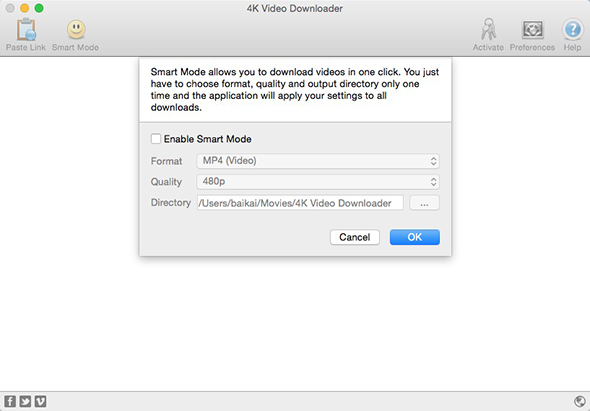Click the Quality dropdown stepper arrows
The width and height of the screenshot is (590, 411).
(433, 182)
